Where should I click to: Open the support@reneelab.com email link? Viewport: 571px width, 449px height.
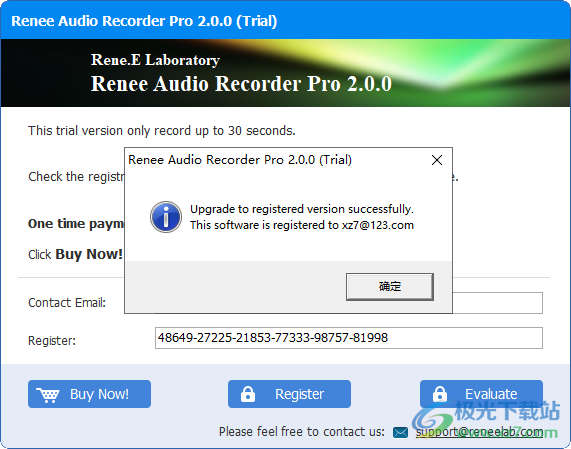point(479,432)
